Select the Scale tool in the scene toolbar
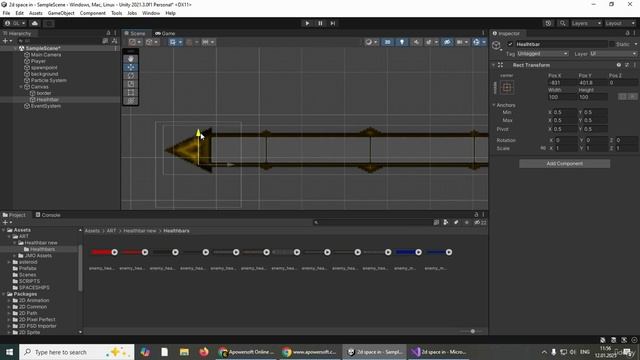Image resolution: width=640 pixels, height=360 pixels. point(131,84)
